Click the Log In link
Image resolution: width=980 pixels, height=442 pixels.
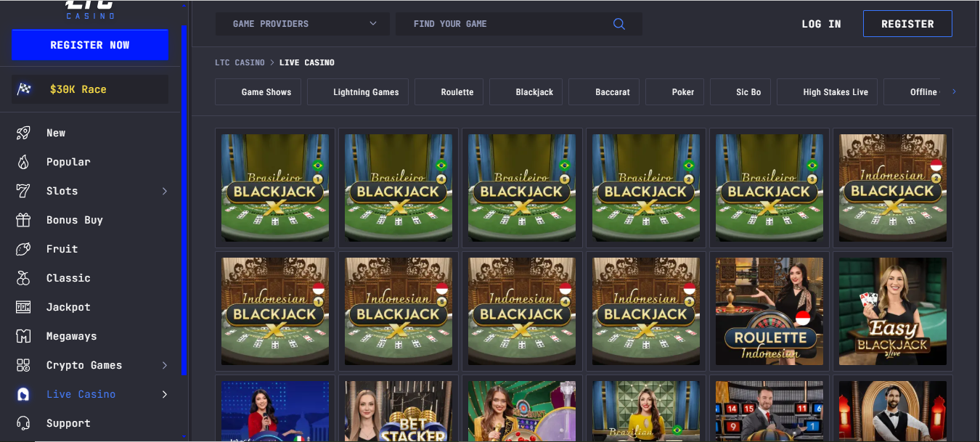coord(821,24)
